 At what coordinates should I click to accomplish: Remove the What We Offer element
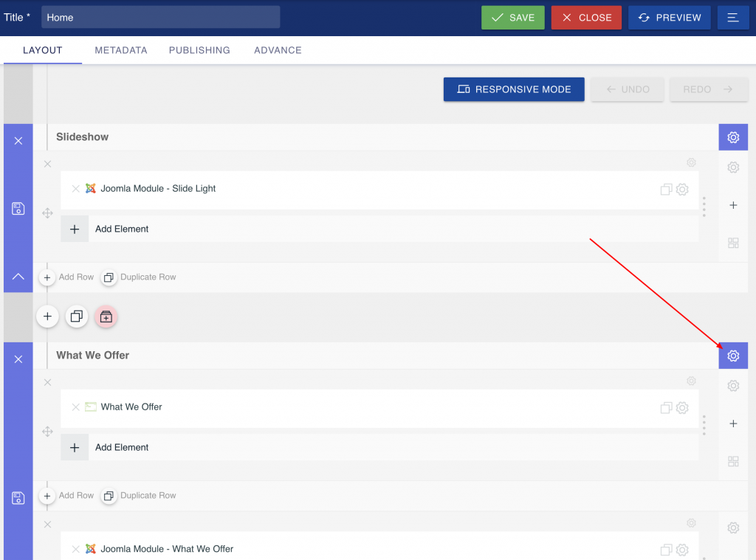click(x=75, y=407)
